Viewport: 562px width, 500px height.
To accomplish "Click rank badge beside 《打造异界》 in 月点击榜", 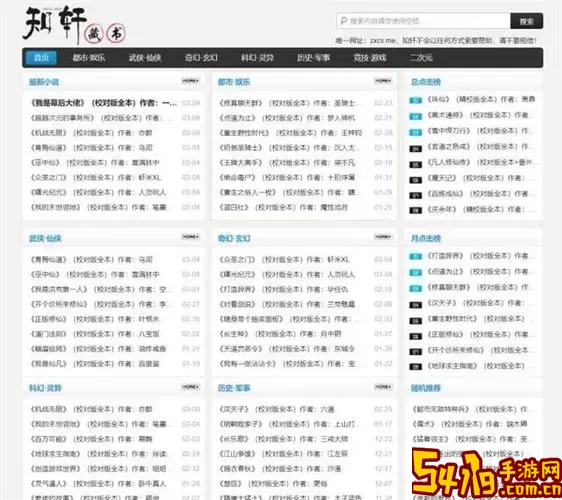I will 416,257.
